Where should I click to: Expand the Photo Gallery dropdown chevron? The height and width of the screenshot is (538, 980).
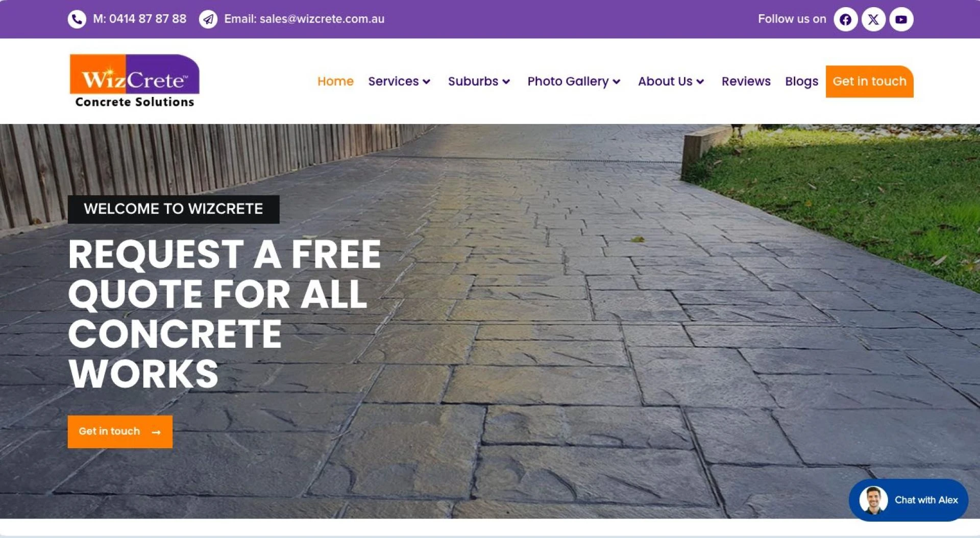[x=617, y=82]
